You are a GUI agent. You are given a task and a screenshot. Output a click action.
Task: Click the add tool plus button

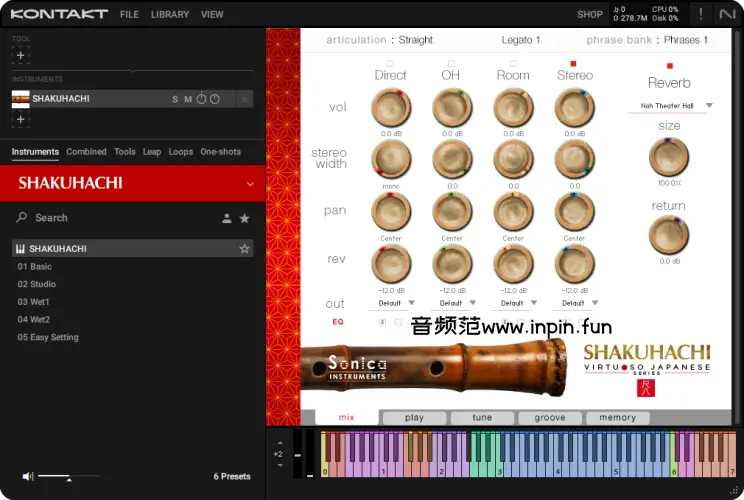(20, 53)
